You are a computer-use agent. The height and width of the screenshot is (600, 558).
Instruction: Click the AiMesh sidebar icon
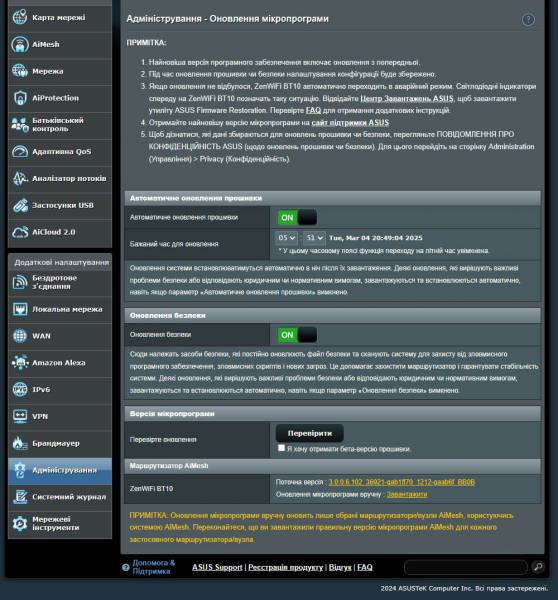point(20,44)
